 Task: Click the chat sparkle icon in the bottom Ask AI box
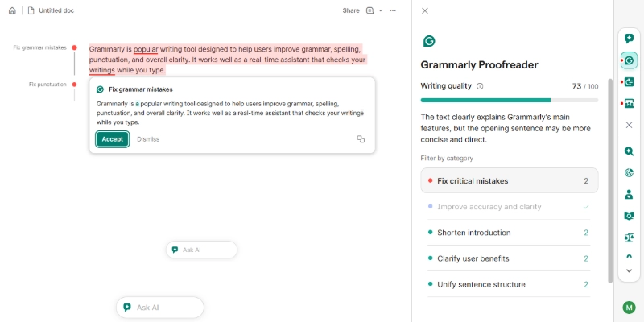tap(127, 308)
